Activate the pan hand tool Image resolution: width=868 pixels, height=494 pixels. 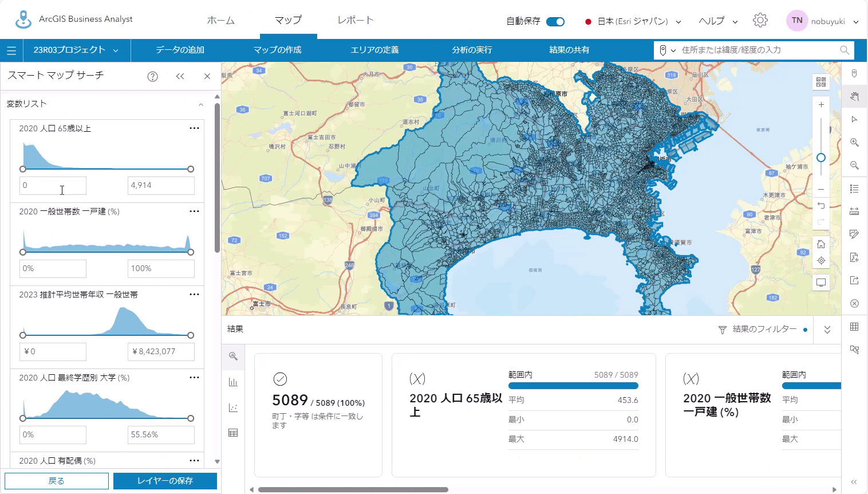tap(854, 96)
